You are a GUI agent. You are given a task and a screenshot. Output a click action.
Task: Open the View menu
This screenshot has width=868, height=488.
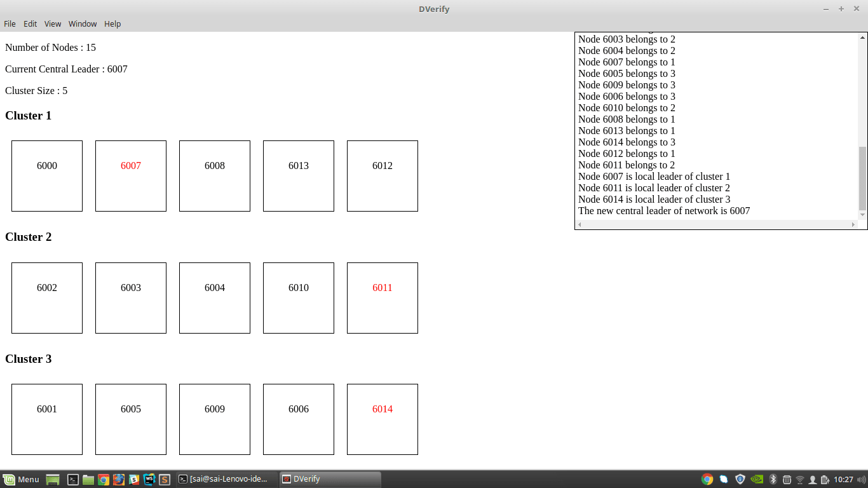click(x=53, y=24)
